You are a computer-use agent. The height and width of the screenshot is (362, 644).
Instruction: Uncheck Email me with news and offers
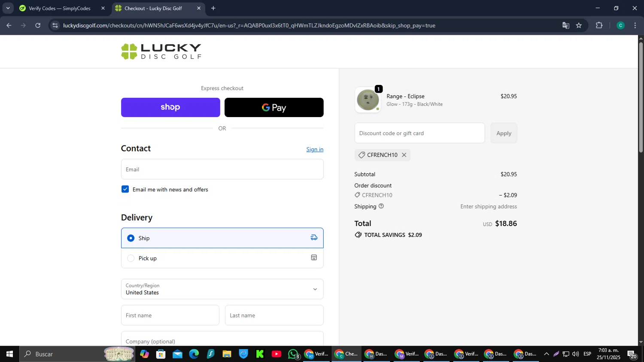125,189
